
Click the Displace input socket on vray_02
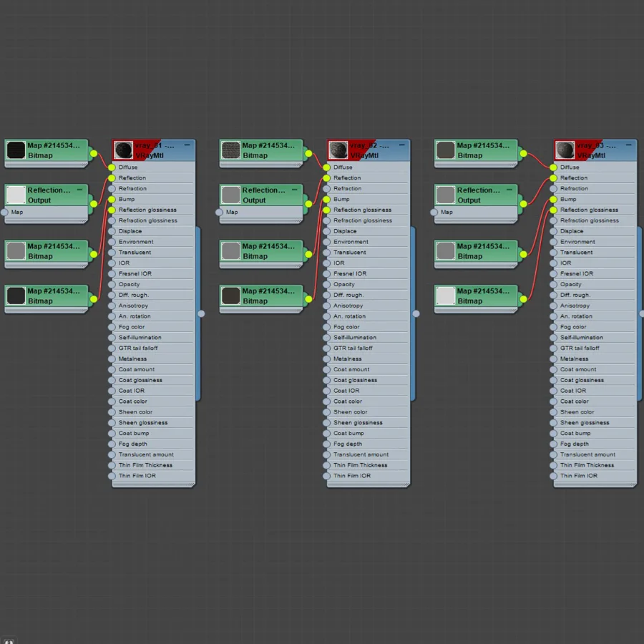pos(326,231)
